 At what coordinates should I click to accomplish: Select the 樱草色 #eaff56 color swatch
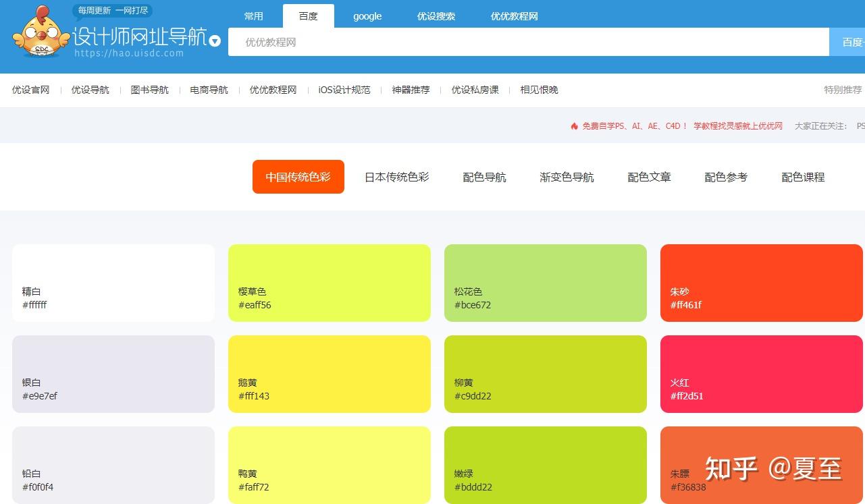point(330,282)
